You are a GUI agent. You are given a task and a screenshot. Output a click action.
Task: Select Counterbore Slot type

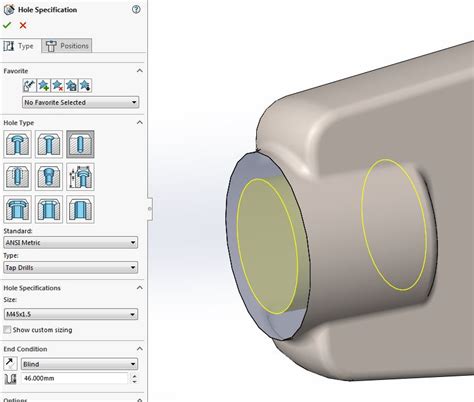[17, 209]
